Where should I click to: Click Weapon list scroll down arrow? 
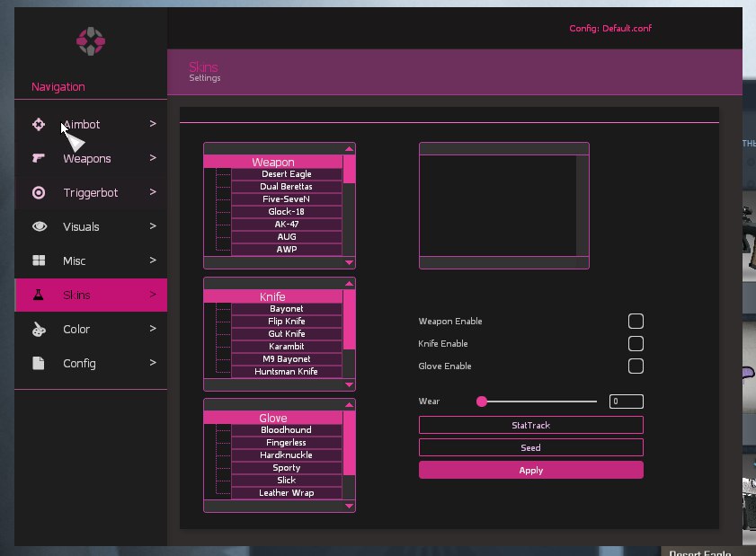350,262
